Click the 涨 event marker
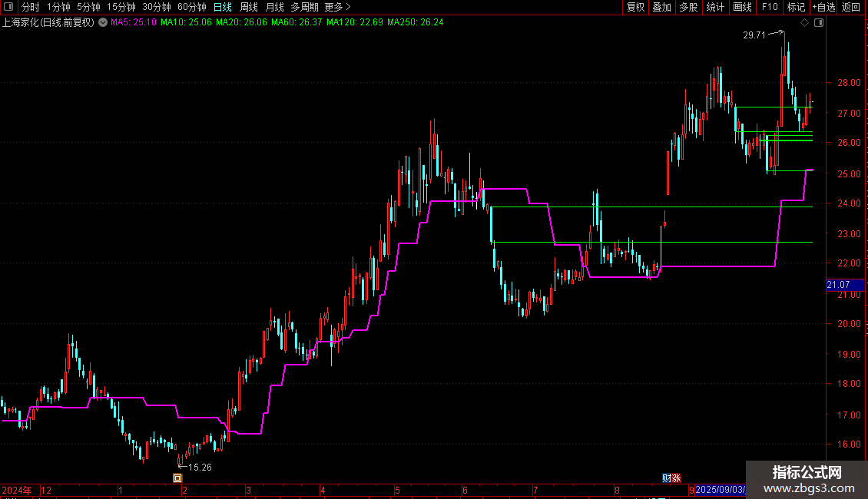 [676, 478]
